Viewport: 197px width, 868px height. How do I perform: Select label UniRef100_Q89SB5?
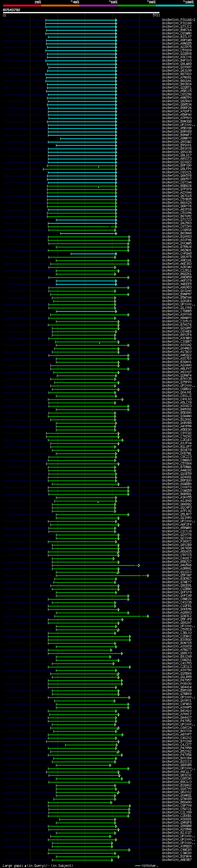177,765
